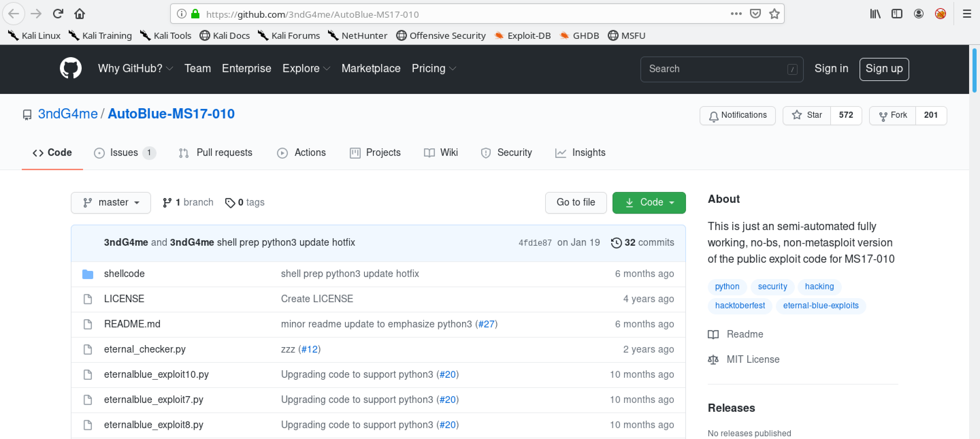980x439 pixels.
Task: Save page to Pocket icon
Action: pos(755,14)
